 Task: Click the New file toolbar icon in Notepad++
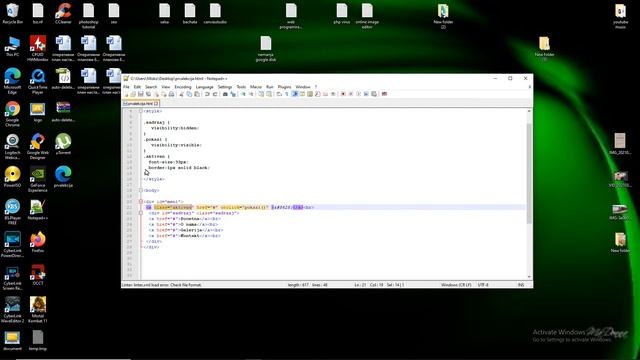point(126,94)
